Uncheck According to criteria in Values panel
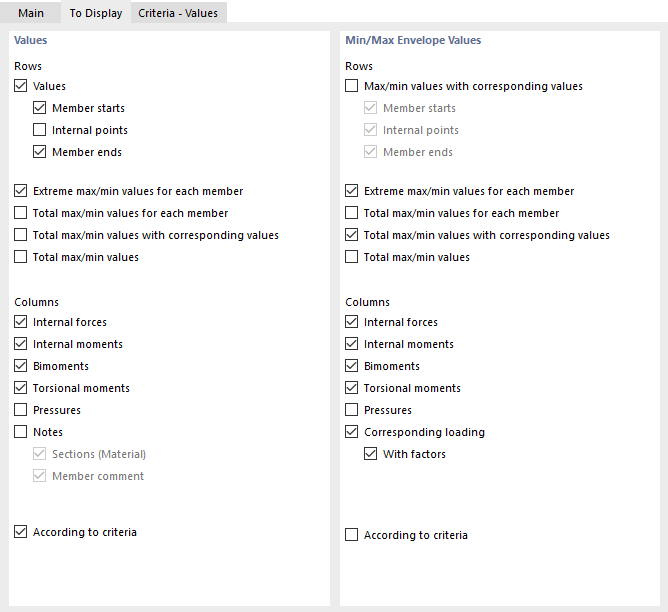The image size is (668, 612). point(21,532)
